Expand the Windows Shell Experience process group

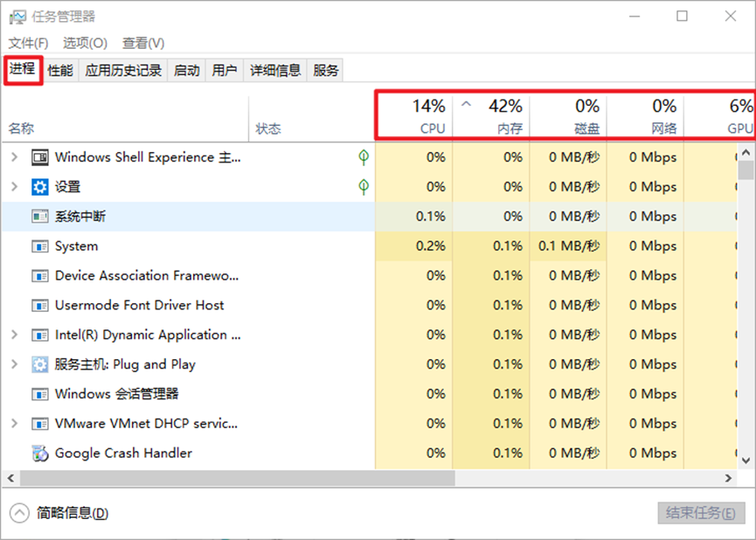(14, 157)
